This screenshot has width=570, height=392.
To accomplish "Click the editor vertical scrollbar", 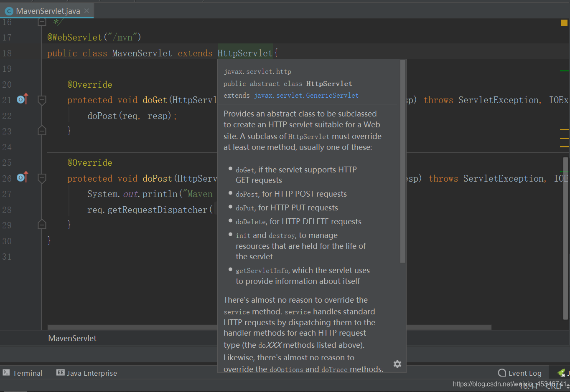I will pos(565,238).
